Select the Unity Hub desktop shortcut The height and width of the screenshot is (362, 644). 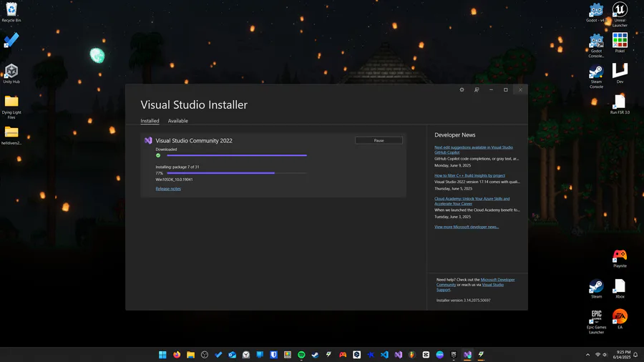tap(11, 74)
